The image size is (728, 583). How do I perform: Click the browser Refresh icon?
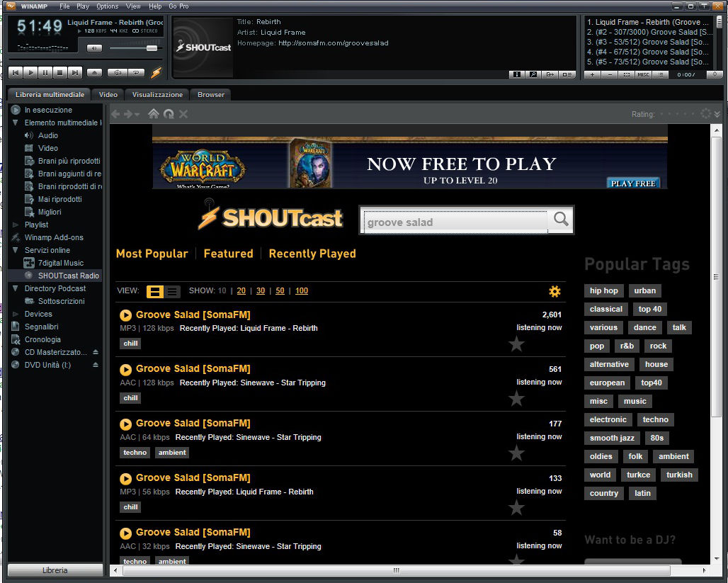[x=169, y=114]
